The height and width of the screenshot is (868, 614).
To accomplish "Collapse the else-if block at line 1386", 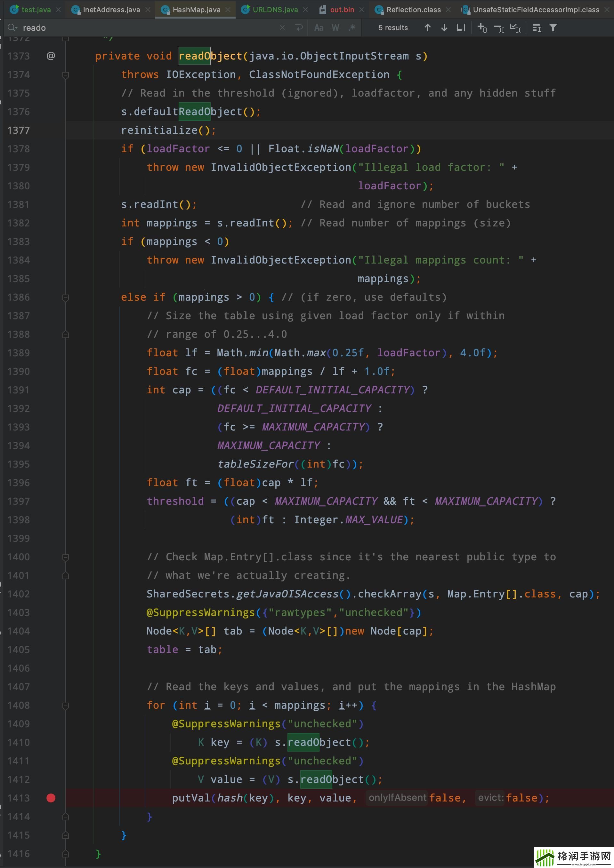I will click(65, 297).
